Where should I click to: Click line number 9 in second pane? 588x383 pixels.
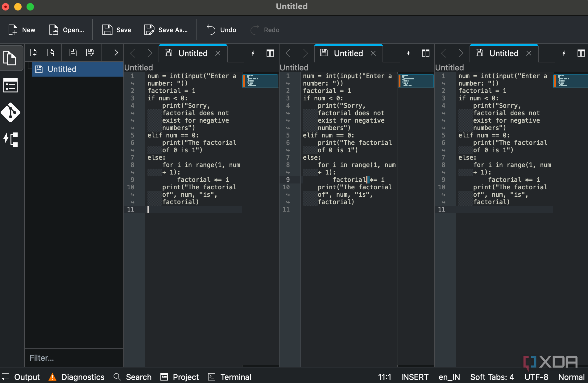tap(288, 180)
